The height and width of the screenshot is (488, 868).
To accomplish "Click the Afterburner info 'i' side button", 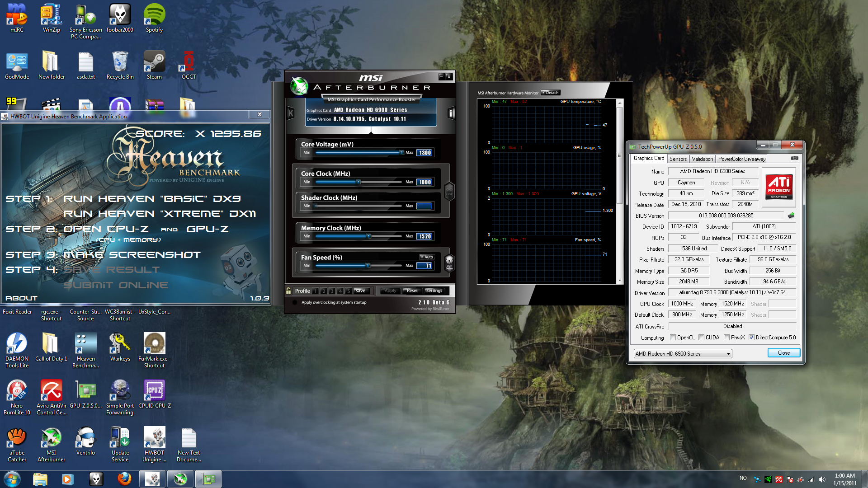I will coord(451,113).
